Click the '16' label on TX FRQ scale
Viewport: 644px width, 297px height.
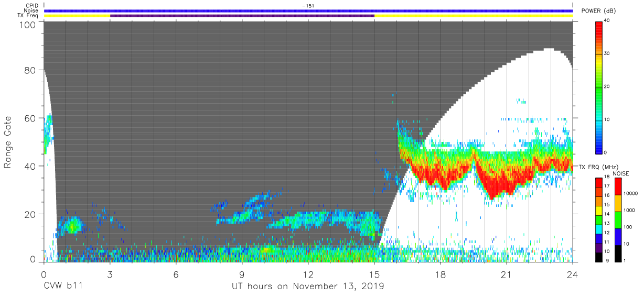point(607,195)
